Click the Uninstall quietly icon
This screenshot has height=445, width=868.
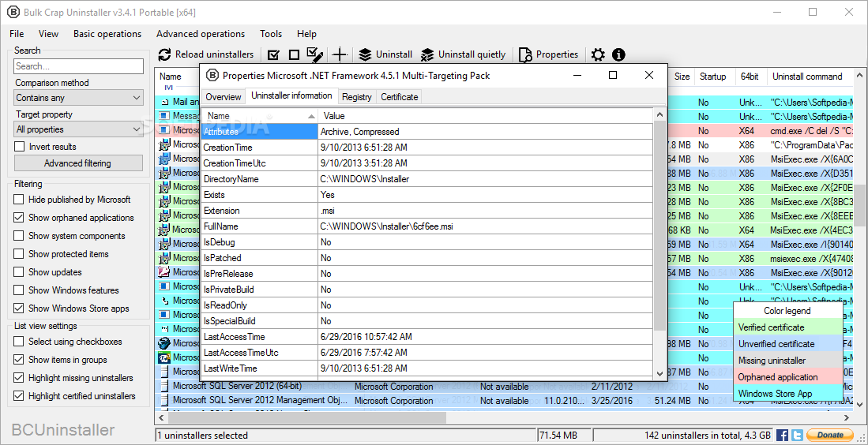(x=427, y=54)
